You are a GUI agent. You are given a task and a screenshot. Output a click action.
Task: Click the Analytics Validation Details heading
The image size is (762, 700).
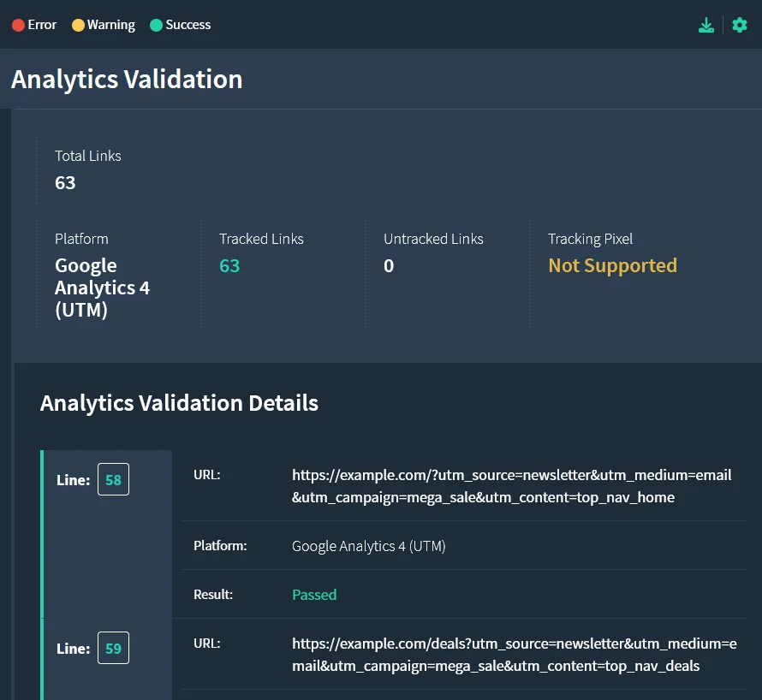click(179, 402)
